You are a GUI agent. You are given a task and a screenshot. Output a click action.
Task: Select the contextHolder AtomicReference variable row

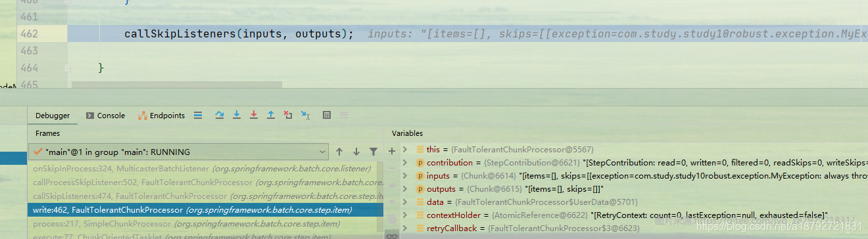click(x=634, y=215)
